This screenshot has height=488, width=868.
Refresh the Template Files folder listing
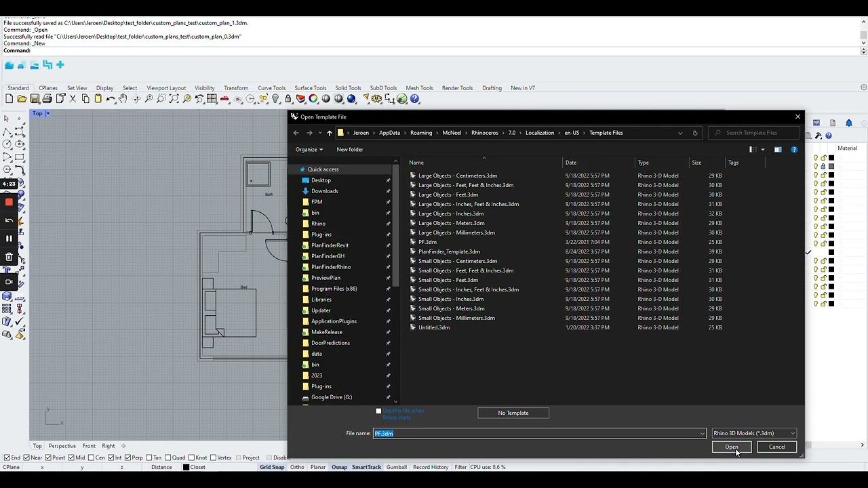point(695,133)
